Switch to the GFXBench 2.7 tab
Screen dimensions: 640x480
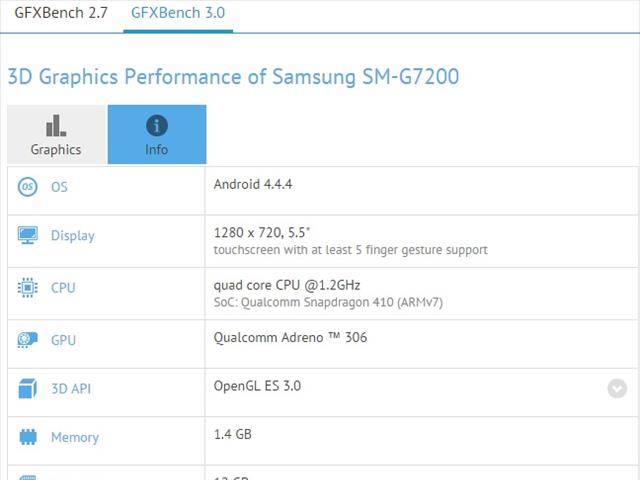click(55, 14)
